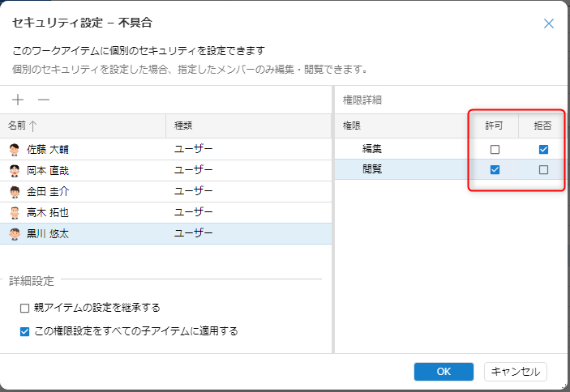
Task: Uncheck the 許可 box for 閲覧
Action: point(495,170)
